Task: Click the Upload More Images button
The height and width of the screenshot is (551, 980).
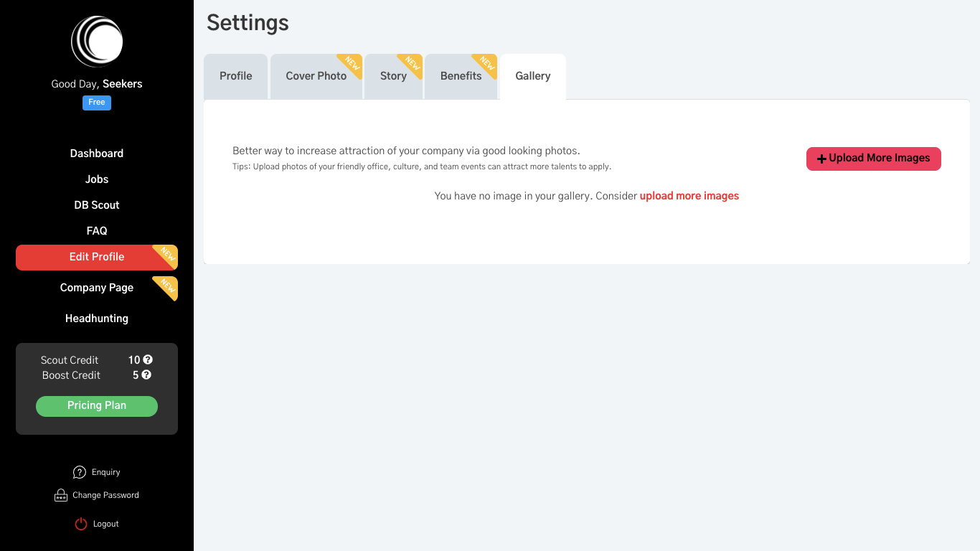Action: (x=874, y=159)
